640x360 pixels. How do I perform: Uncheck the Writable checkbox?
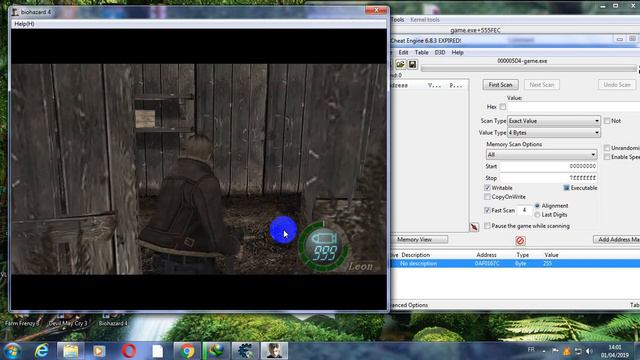pos(487,188)
